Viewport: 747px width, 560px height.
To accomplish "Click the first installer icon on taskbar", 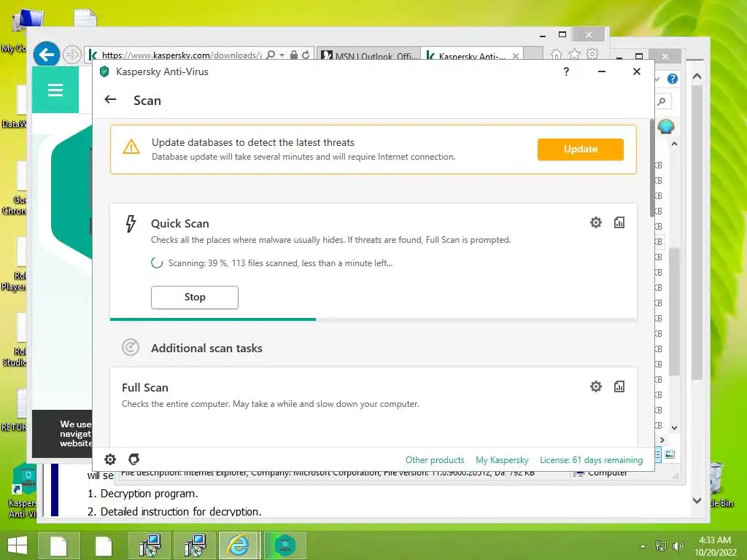I will tap(150, 545).
